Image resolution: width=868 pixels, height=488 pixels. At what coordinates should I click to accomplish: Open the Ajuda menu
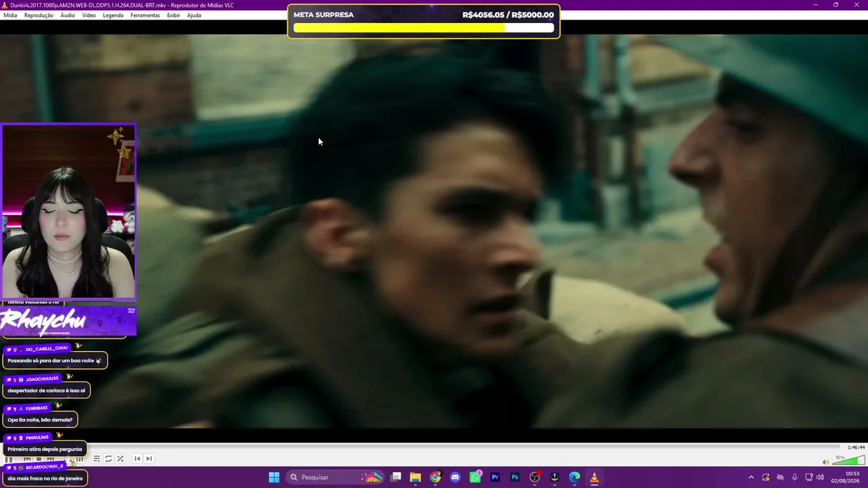194,15
